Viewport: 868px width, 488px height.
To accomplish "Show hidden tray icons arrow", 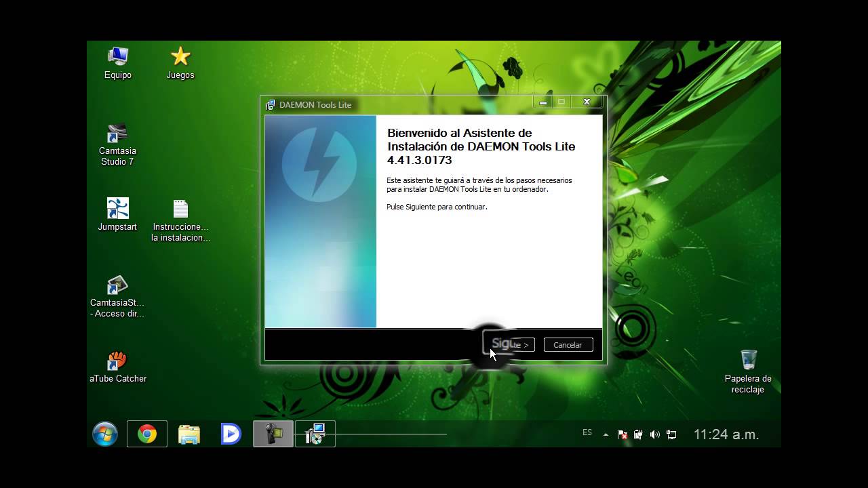I will (606, 434).
